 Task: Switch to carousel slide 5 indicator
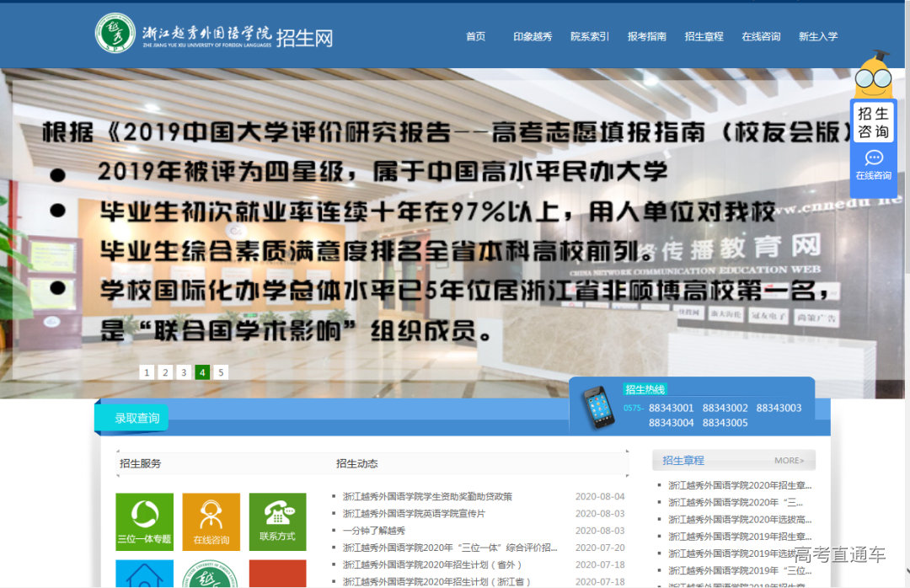(x=221, y=372)
